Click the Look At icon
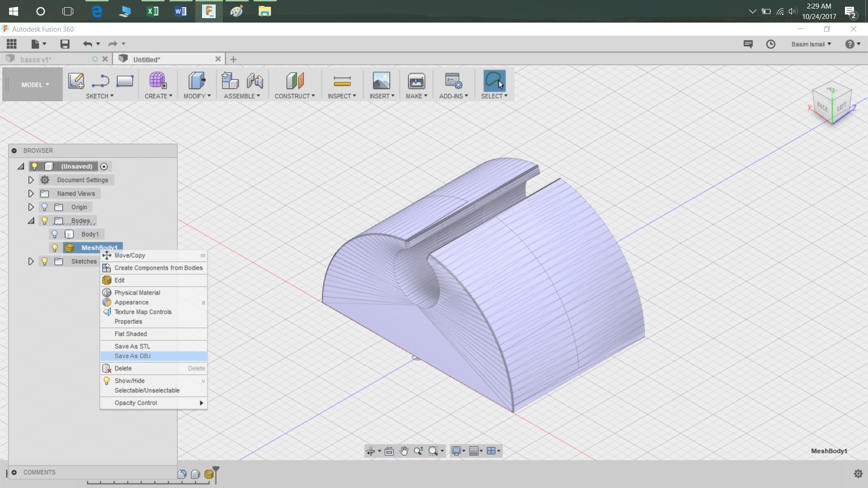This screenshot has width=868, height=488. (389, 451)
